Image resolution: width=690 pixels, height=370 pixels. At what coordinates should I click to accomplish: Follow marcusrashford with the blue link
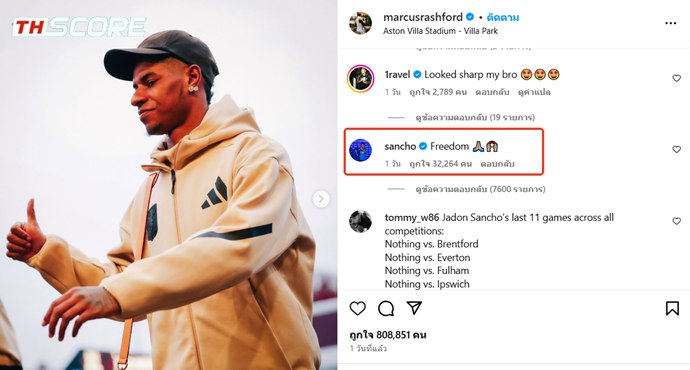503,18
